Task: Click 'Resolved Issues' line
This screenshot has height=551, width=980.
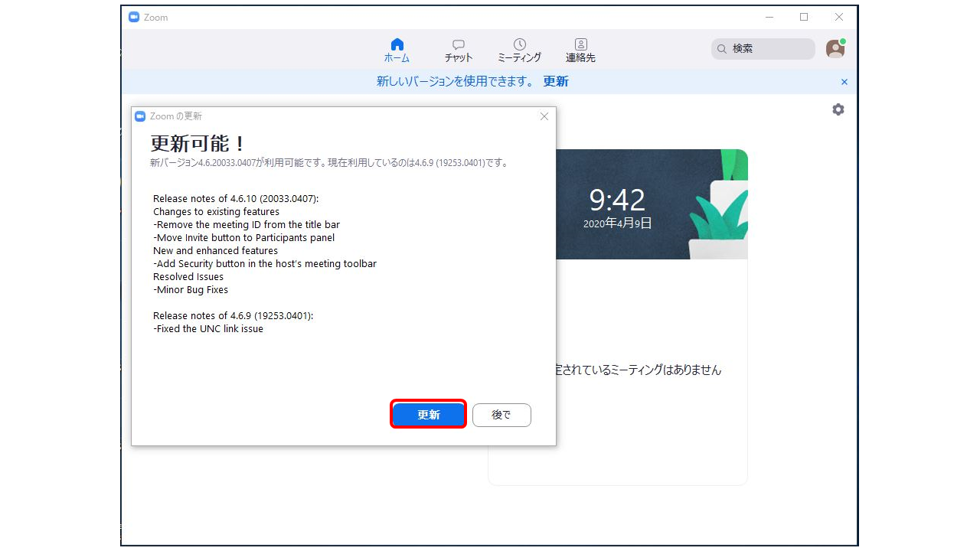Action: point(188,276)
